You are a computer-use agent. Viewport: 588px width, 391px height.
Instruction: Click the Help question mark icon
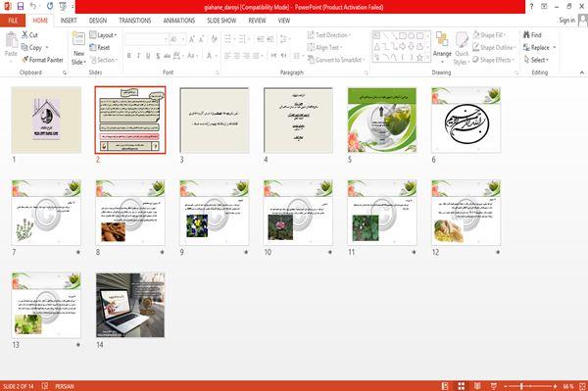tap(531, 7)
